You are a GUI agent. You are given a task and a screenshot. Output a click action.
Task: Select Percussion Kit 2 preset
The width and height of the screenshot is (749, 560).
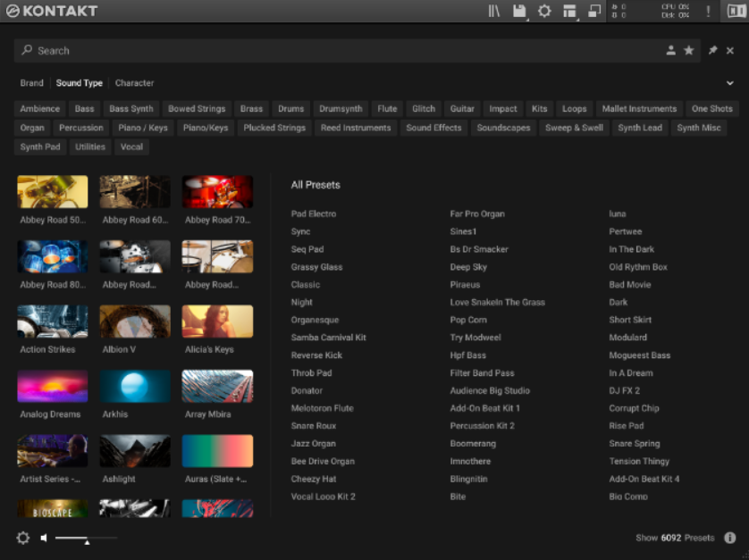click(x=482, y=426)
